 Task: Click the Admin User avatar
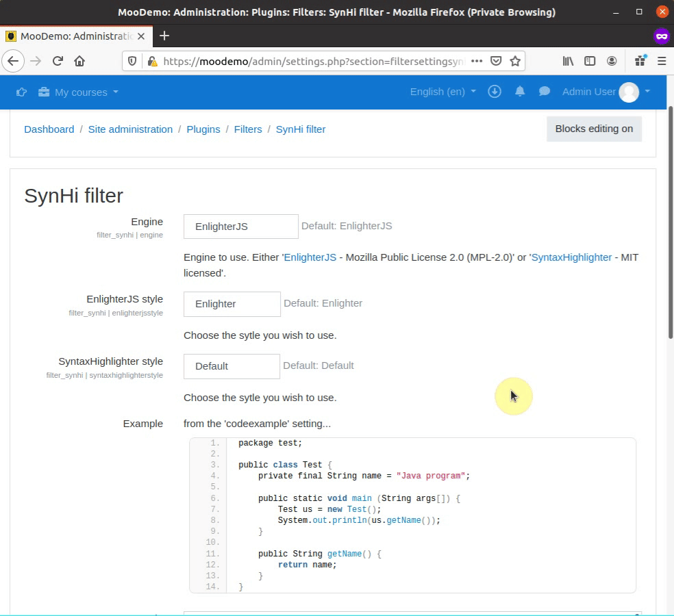pyautogui.click(x=629, y=92)
